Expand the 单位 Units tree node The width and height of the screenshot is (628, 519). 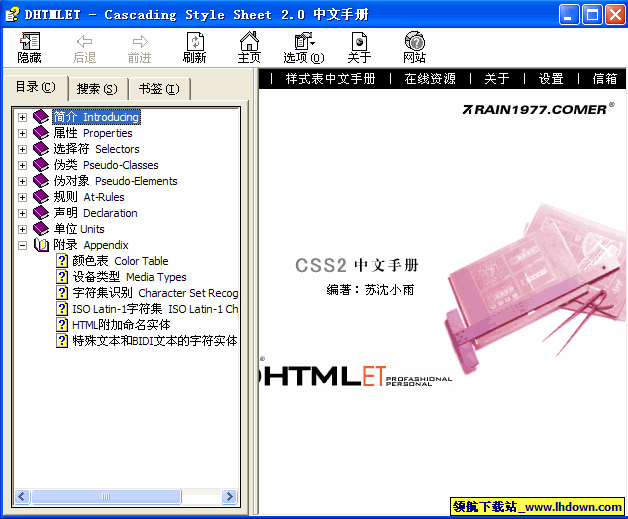click(x=22, y=229)
